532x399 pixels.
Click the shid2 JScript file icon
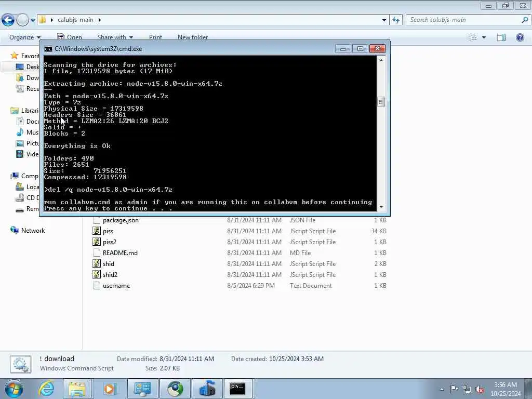click(x=97, y=274)
